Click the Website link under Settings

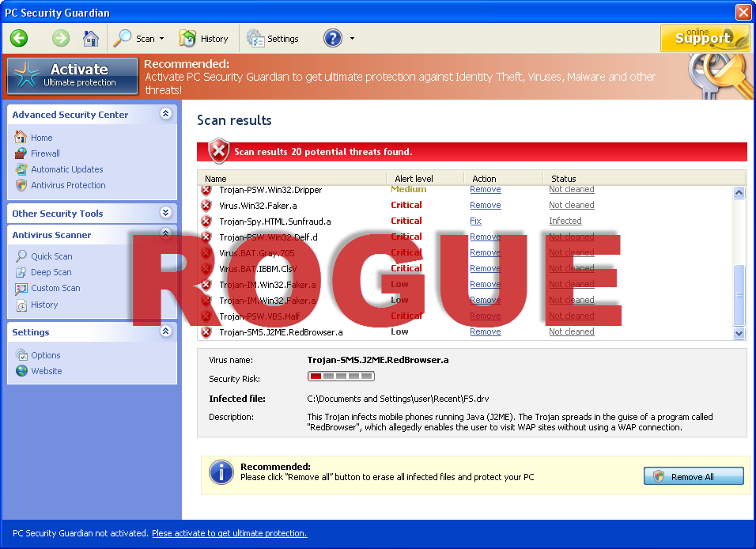click(x=47, y=371)
